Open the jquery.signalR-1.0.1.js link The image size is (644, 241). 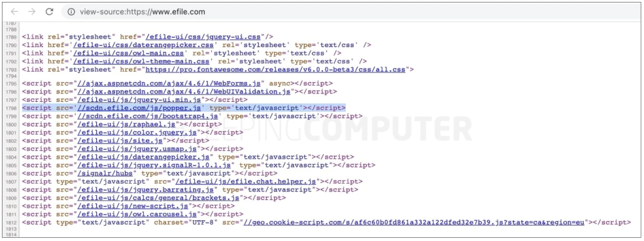[x=155, y=165]
